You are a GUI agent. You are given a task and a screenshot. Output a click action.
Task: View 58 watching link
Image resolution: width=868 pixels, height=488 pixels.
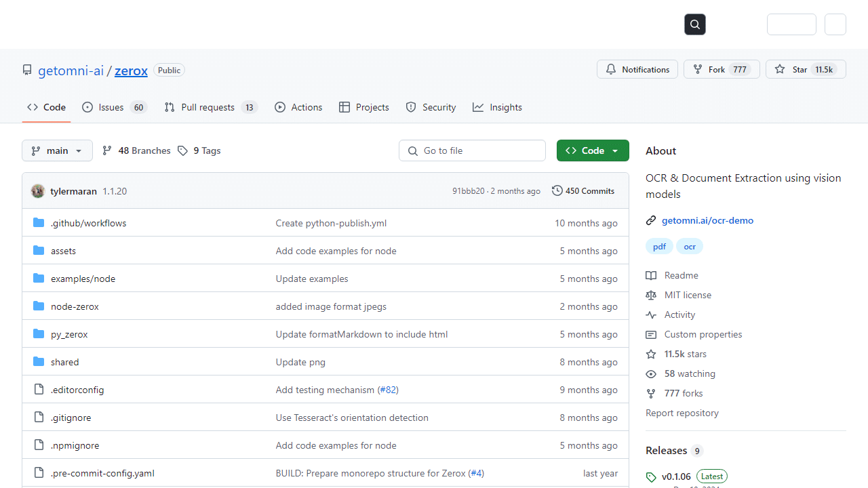681,373
